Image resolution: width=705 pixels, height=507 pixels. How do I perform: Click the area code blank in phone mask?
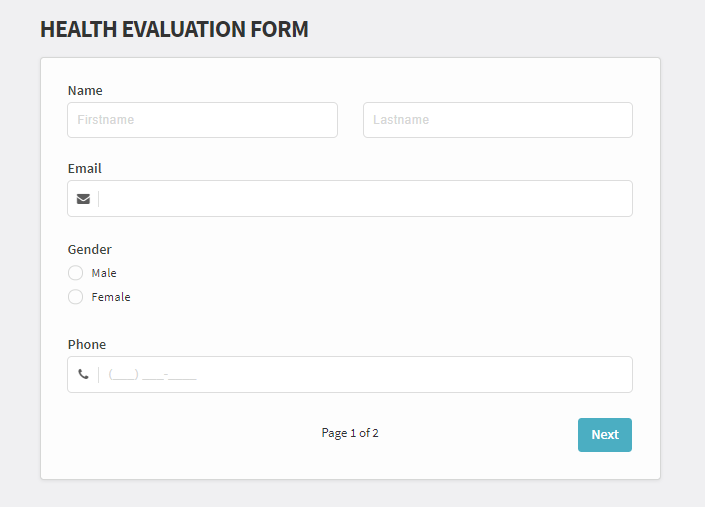click(x=124, y=374)
